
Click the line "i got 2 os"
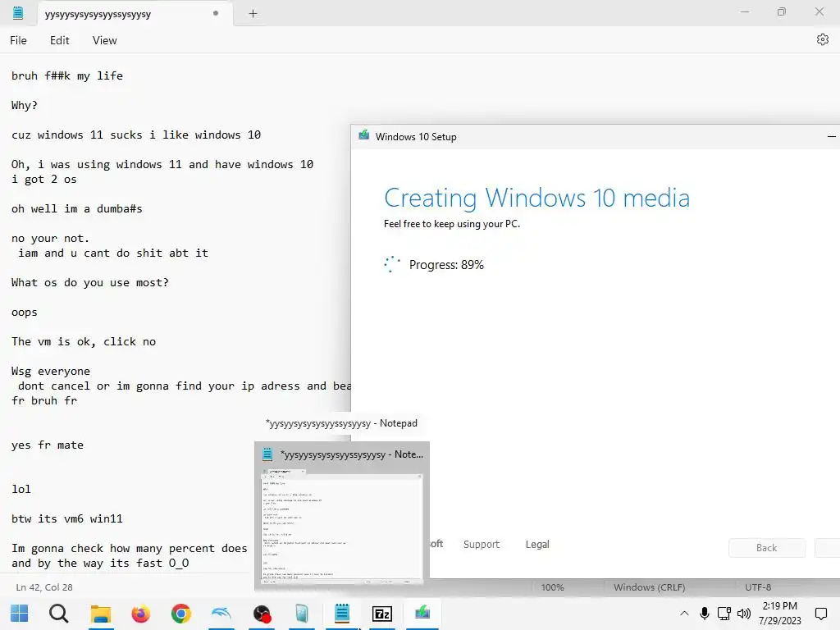(44, 179)
